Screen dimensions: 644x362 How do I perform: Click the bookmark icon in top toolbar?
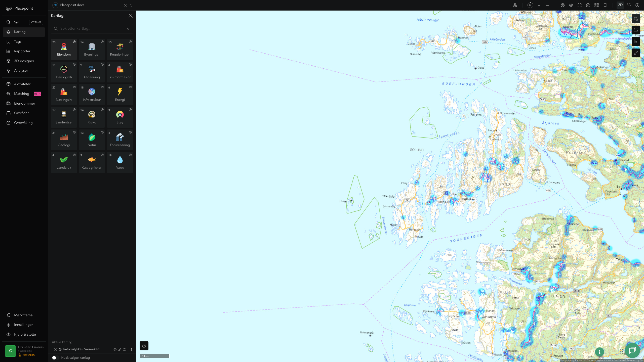605,5
